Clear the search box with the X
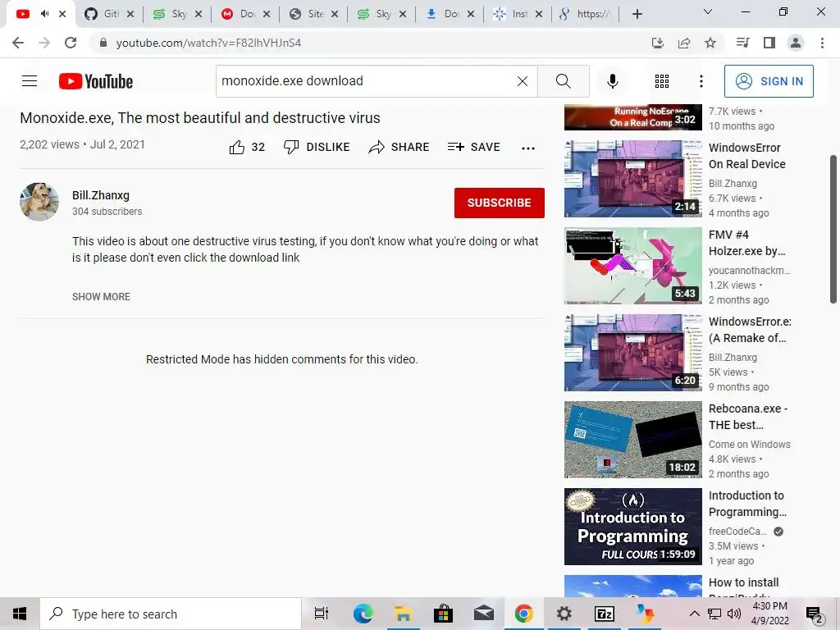 523,81
